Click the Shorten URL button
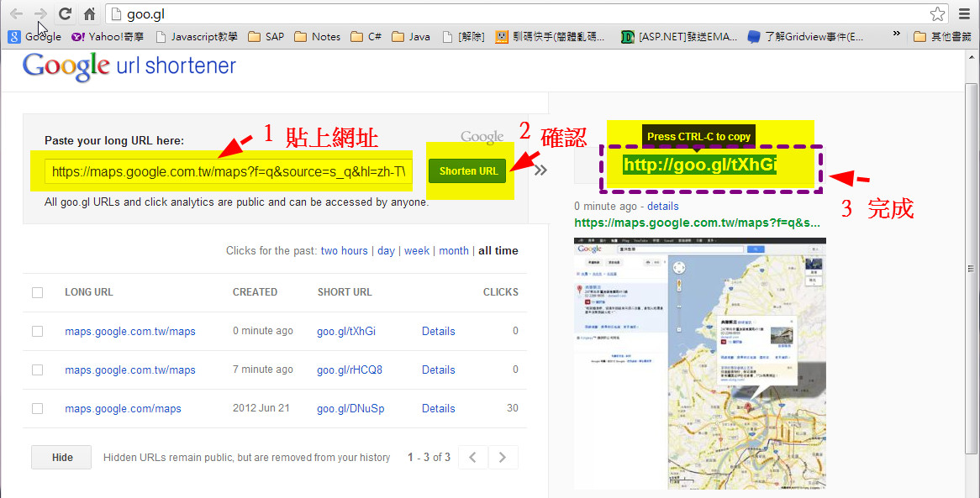Image resolution: width=980 pixels, height=498 pixels. point(467,171)
